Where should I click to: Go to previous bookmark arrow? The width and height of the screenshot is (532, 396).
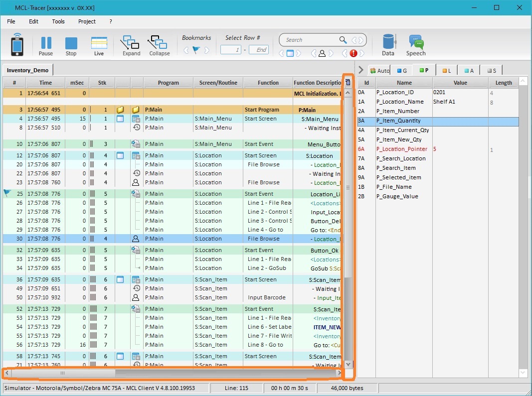pyautogui.click(x=186, y=50)
